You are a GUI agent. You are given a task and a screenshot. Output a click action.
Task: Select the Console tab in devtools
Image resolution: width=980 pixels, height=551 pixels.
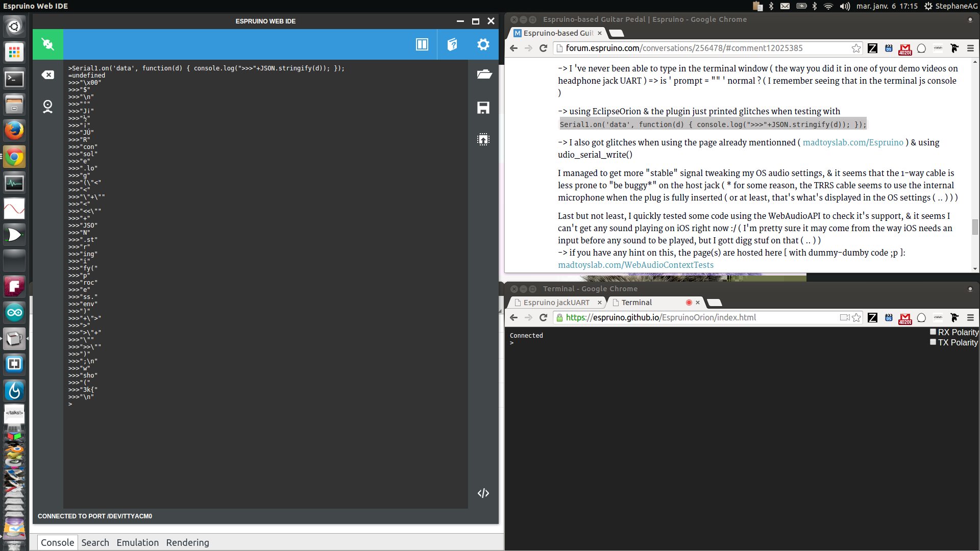click(x=58, y=542)
